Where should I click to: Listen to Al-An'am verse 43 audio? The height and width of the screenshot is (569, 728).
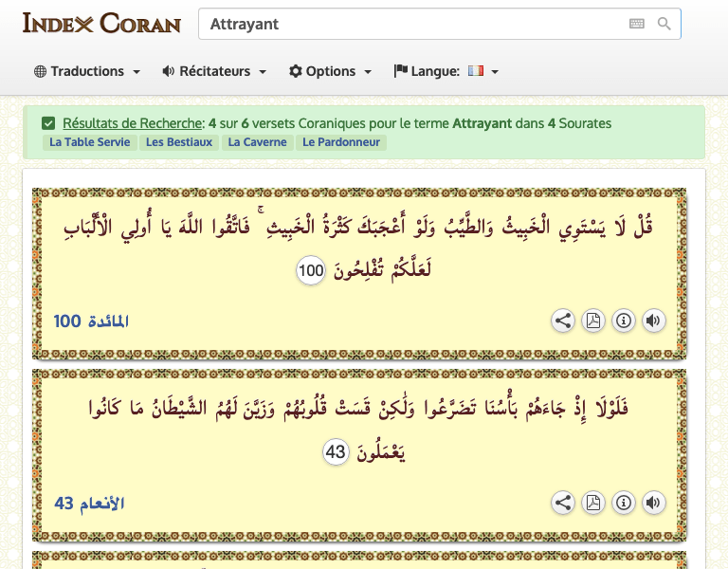pyautogui.click(x=653, y=503)
